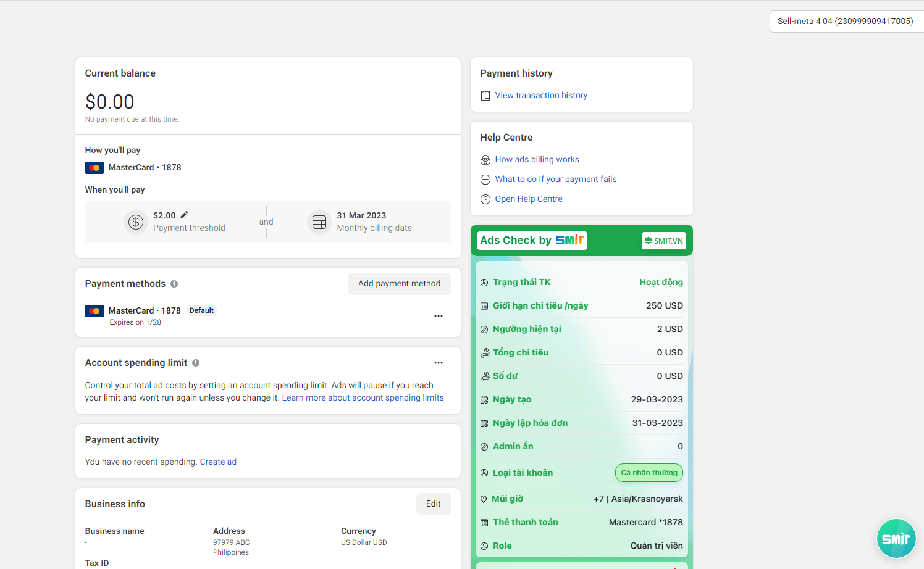Click the monthly billing date calendar icon
Viewport: 924px width, 569px height.
tap(319, 222)
